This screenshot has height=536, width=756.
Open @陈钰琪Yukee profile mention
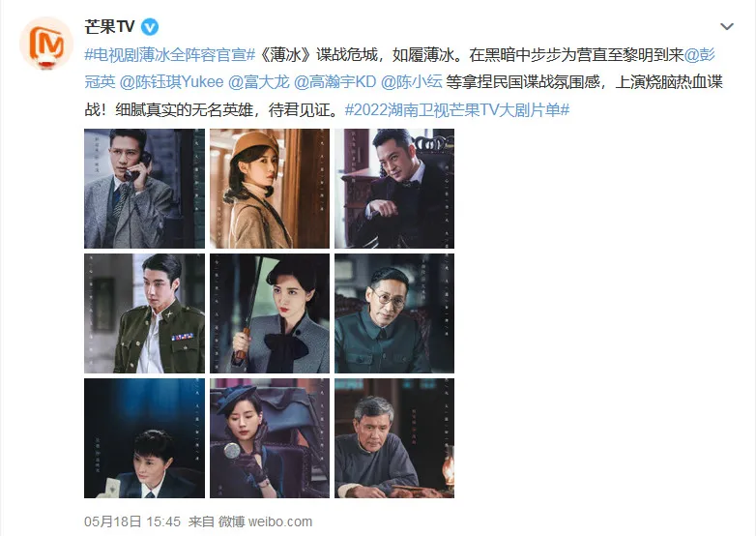[172, 82]
